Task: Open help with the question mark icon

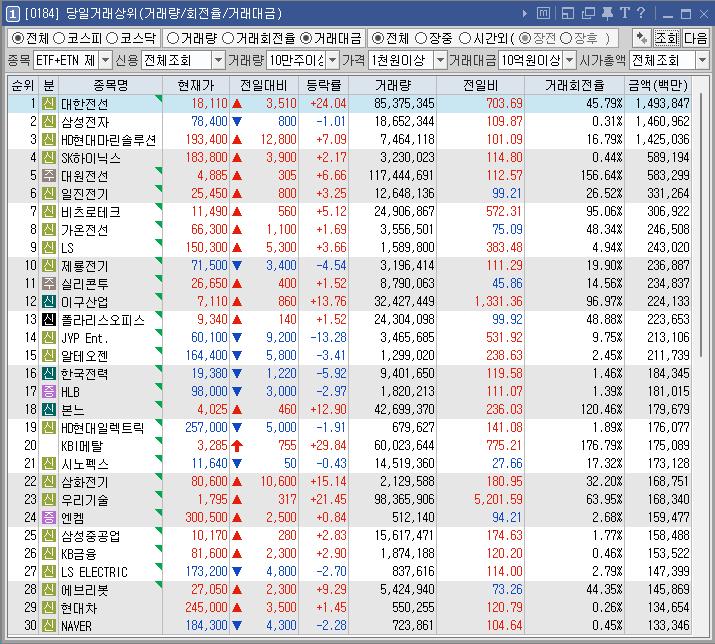Action: click(x=641, y=13)
